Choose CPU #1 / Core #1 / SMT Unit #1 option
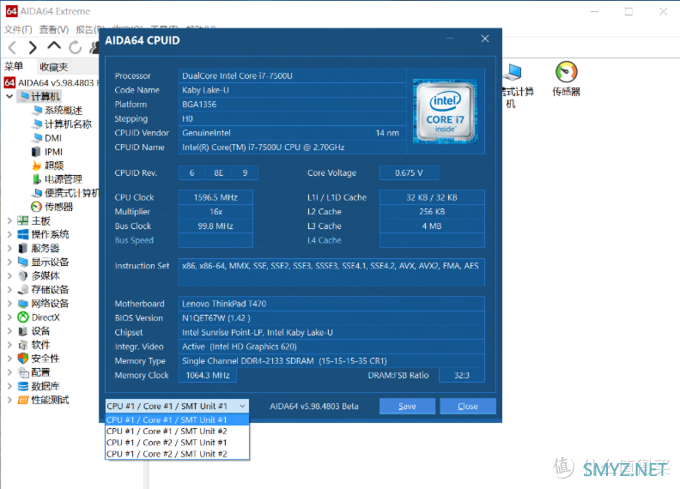 [x=177, y=420]
